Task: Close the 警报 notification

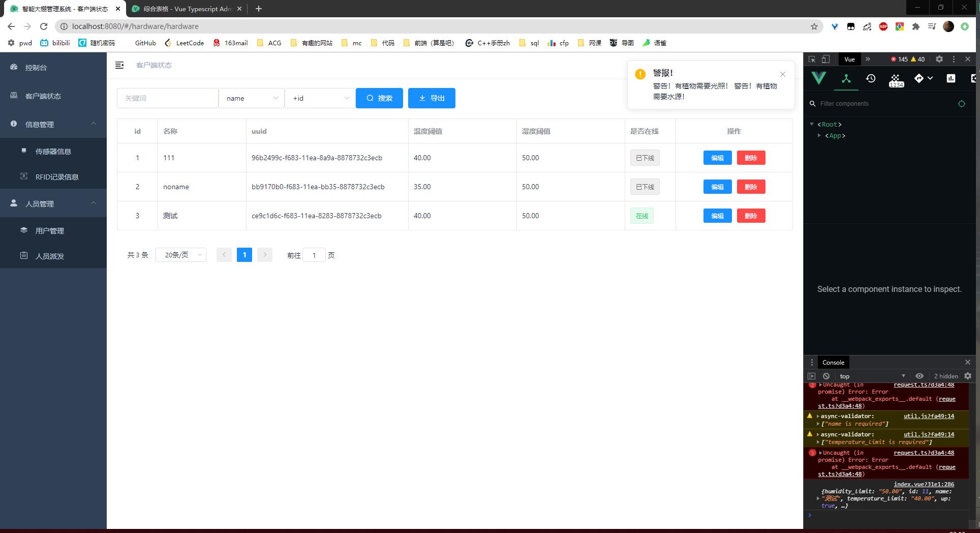Action: (783, 74)
